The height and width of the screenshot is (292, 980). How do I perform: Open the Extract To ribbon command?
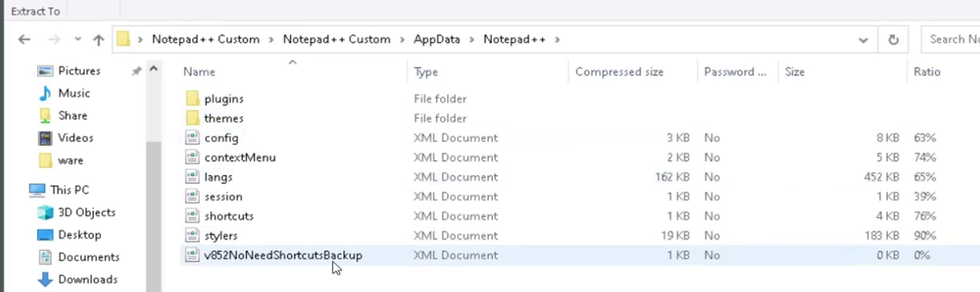click(x=35, y=11)
